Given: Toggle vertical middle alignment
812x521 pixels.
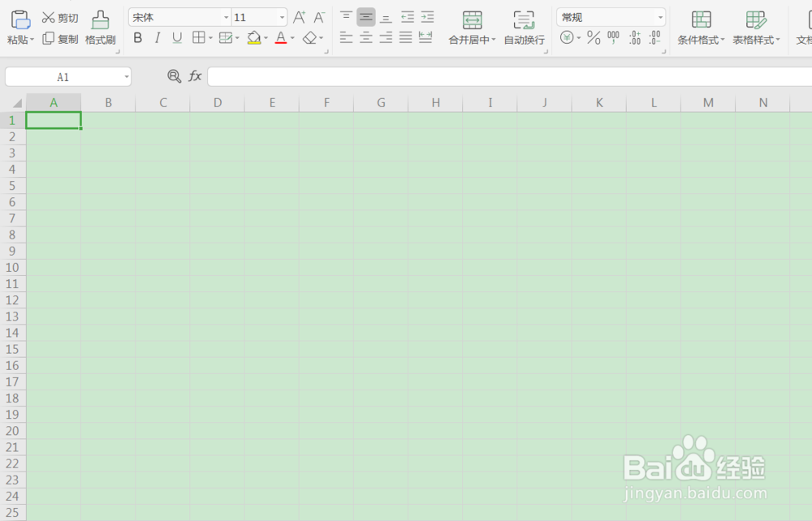Looking at the screenshot, I should [366, 17].
